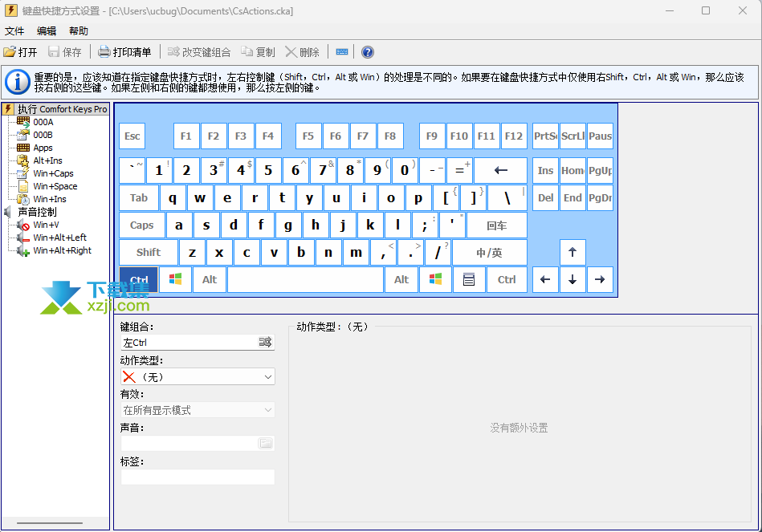Click the up arrow key
This screenshot has width=762, height=532.
click(573, 252)
